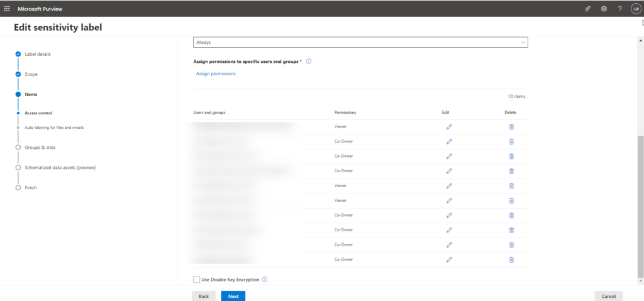Screen dimensions: 644x301
Task: Open the diagram icon in top header
Action: pos(588,9)
